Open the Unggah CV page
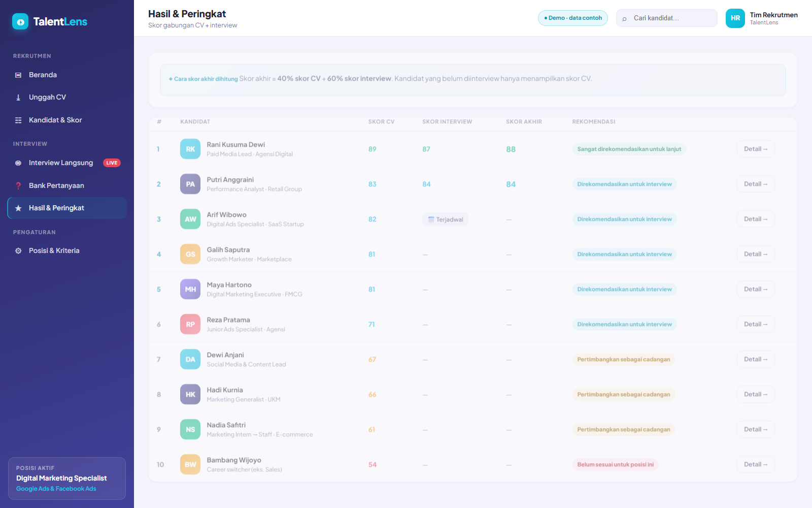 (67, 98)
